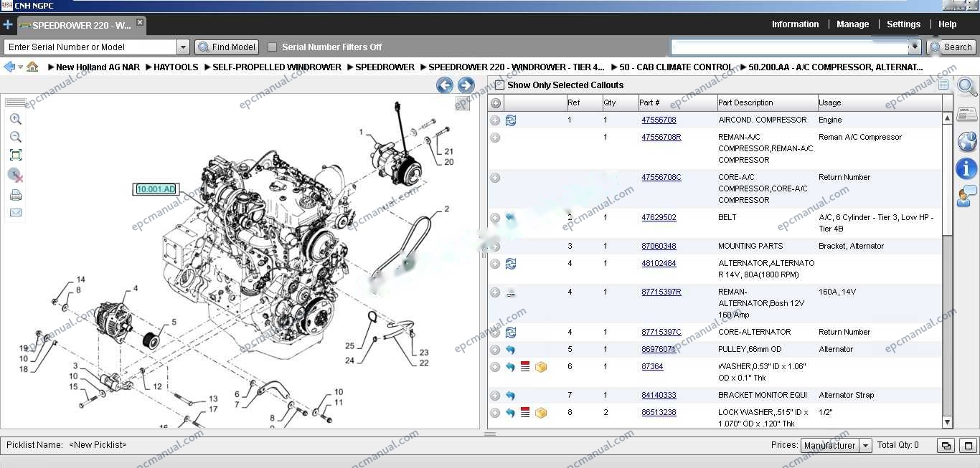The height and width of the screenshot is (468, 980).
Task: Open the support person chat icon
Action: tap(967, 196)
